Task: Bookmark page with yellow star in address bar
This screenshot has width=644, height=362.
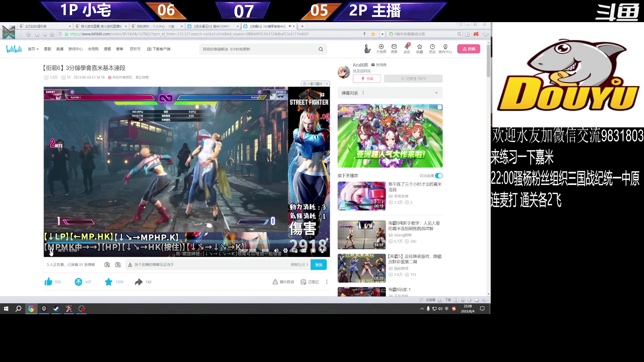Action: [373, 34]
